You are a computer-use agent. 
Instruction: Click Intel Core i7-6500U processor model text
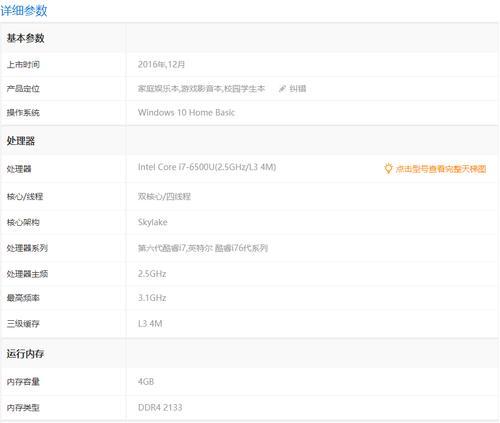(x=207, y=167)
